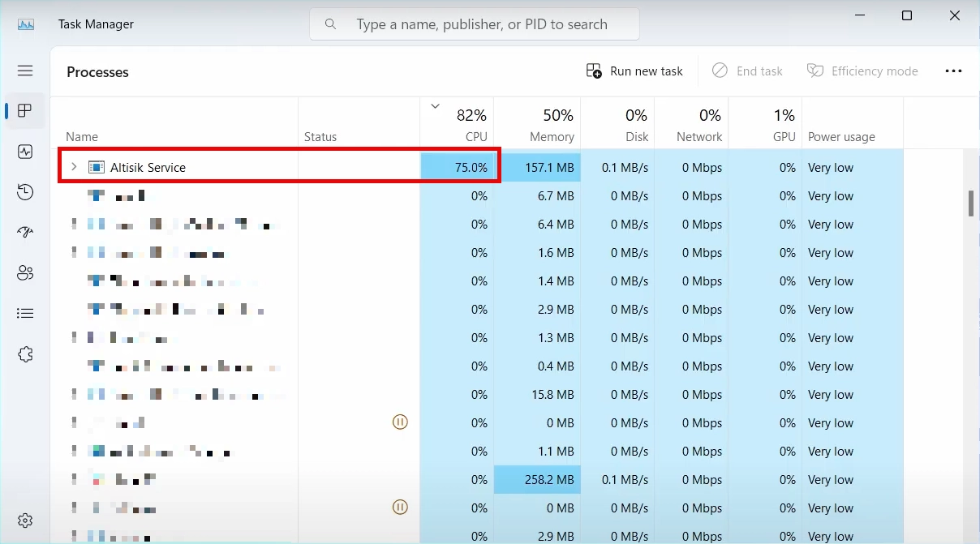The width and height of the screenshot is (980, 544).
Task: Enable Efficiency mode for Altisik Service
Action: pos(862,71)
